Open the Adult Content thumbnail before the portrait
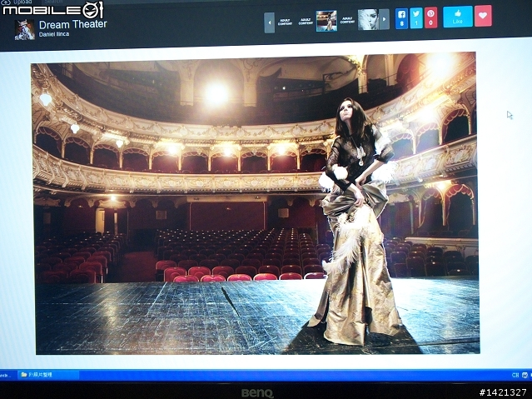The width and height of the screenshot is (532, 399). point(347,20)
